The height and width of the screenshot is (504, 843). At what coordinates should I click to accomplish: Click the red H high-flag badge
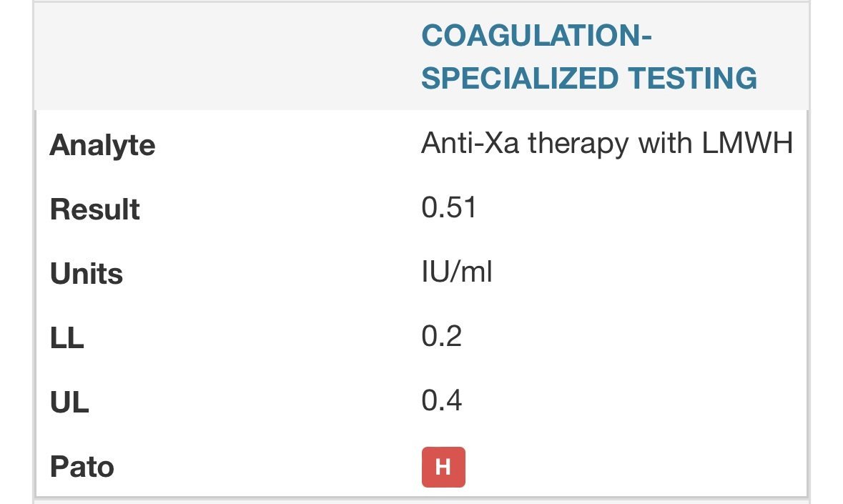[443, 467]
